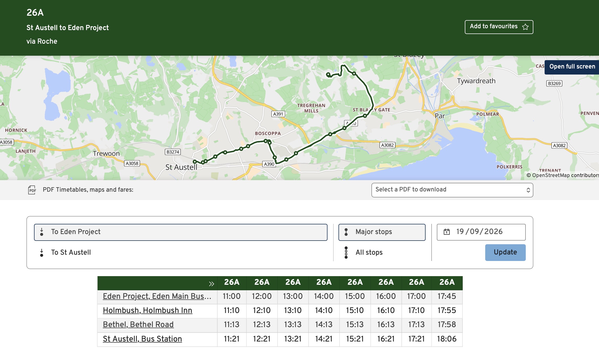
Task: Click the star icon in favourites button
Action: tap(525, 27)
